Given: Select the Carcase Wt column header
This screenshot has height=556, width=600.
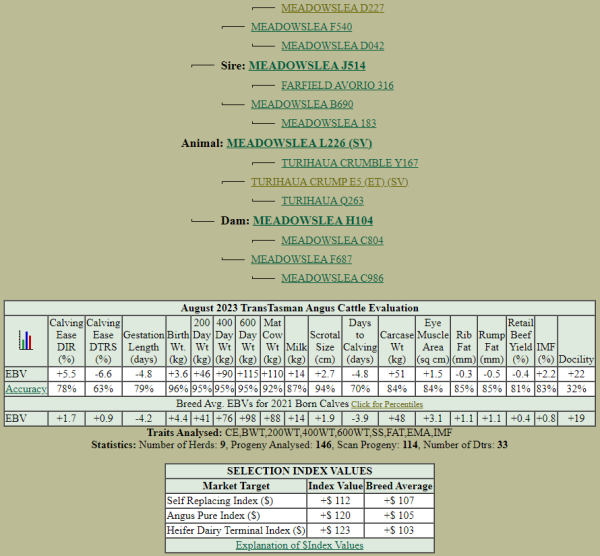Looking at the screenshot, I should (x=397, y=341).
